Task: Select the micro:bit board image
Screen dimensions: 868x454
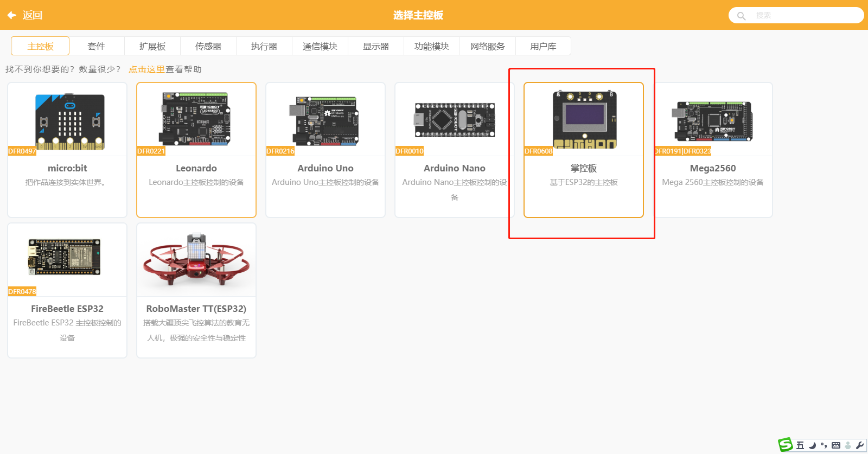Action: pos(69,122)
